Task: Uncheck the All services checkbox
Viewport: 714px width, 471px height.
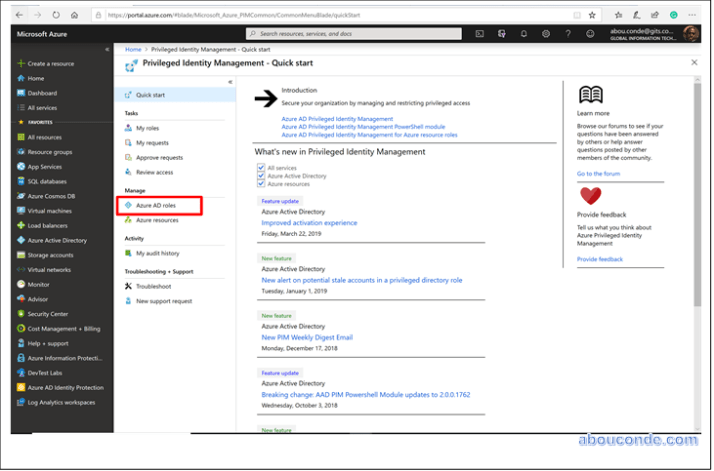Action: [x=261, y=168]
